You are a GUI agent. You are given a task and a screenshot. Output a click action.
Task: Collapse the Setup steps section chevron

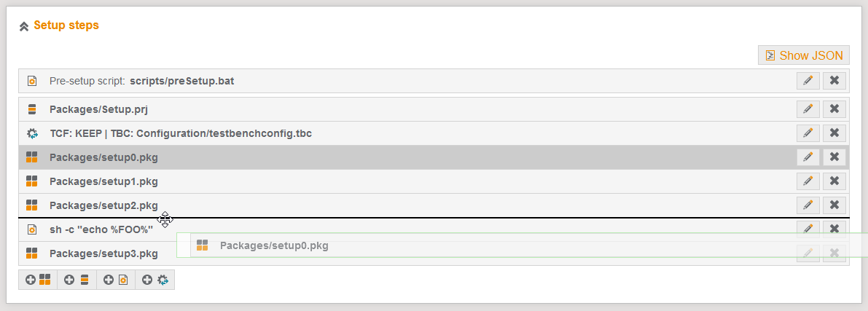(24, 26)
